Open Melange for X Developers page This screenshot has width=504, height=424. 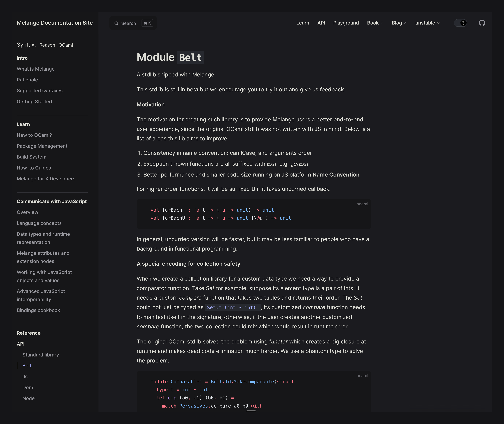[46, 179]
